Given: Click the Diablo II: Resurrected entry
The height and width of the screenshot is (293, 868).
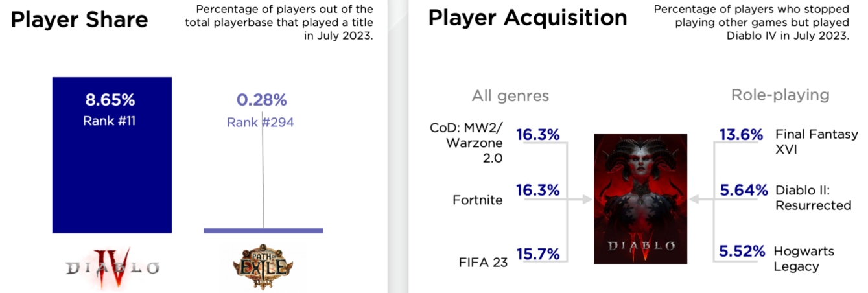Looking at the screenshot, I should [813, 198].
